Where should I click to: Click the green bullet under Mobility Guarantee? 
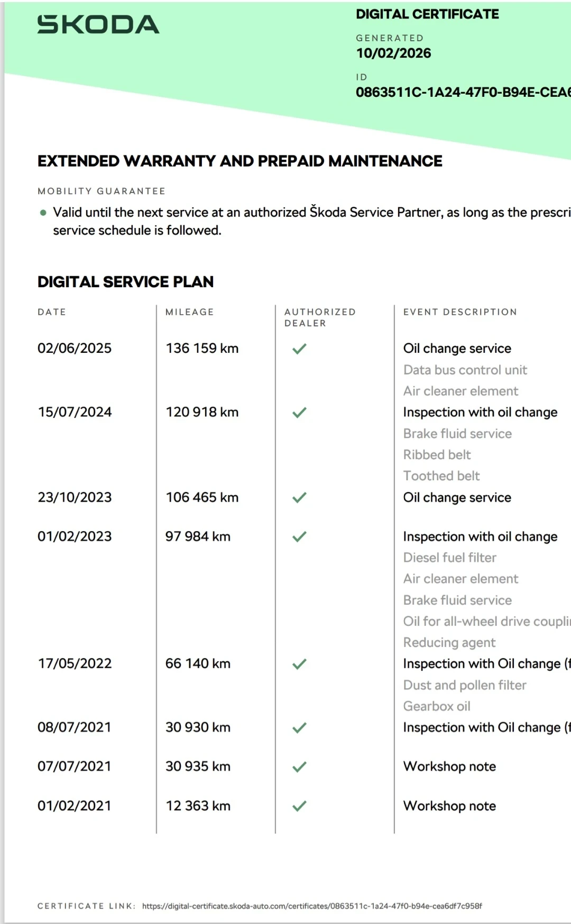43,213
